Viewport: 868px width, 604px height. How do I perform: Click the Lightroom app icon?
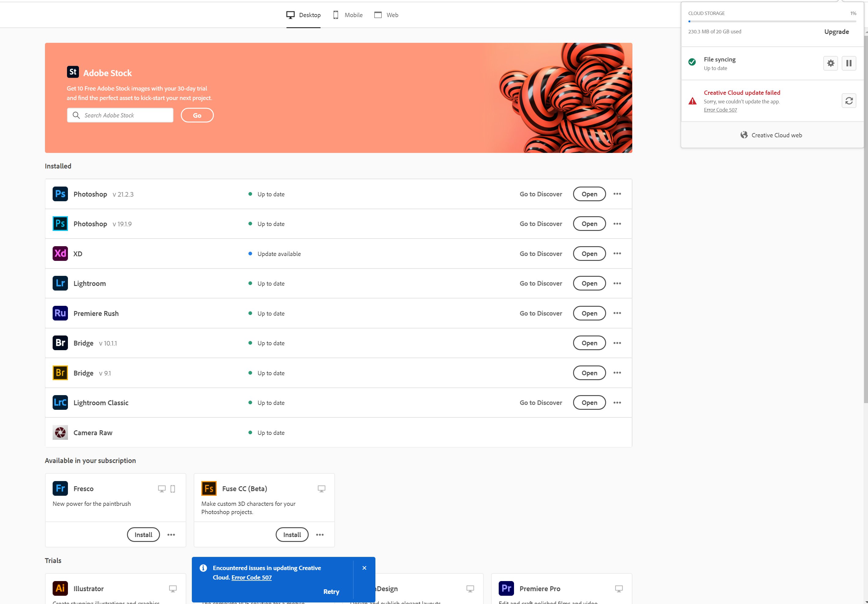pyautogui.click(x=60, y=283)
